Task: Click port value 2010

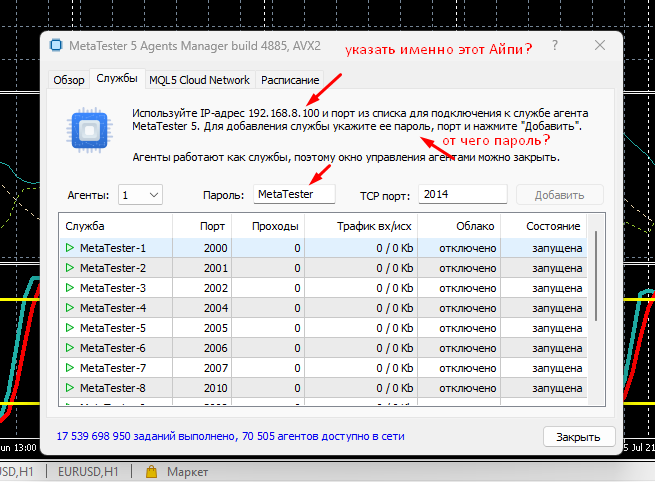Action: 216,388
